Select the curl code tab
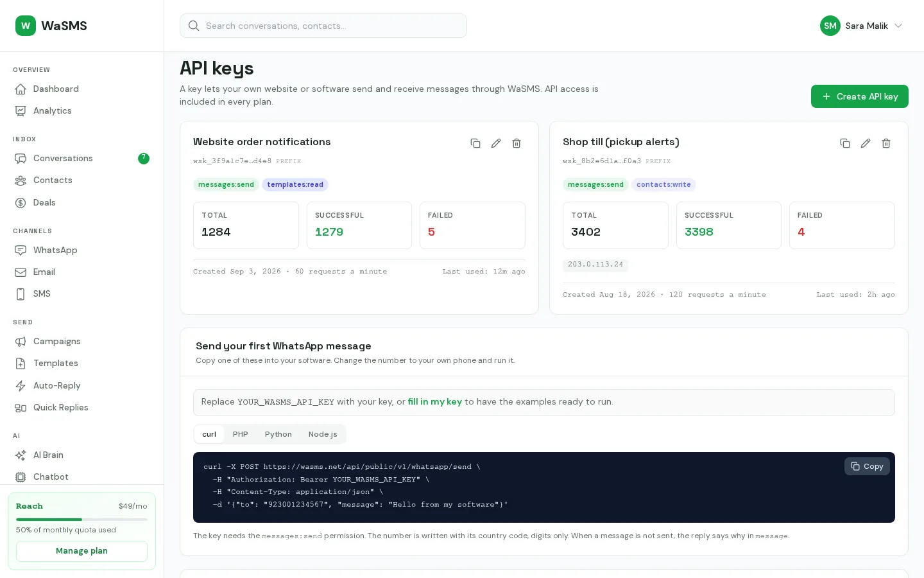The image size is (924, 578). (209, 434)
